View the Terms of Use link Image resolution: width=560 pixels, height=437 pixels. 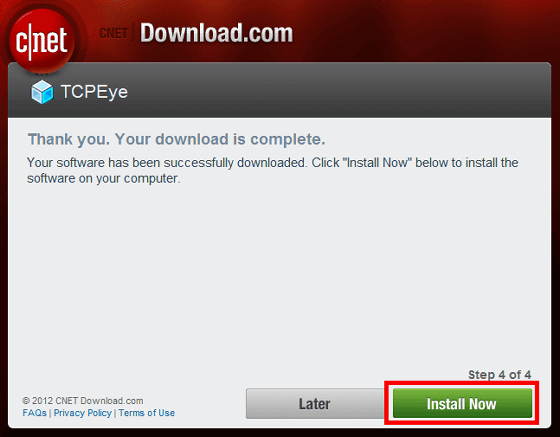click(x=147, y=413)
